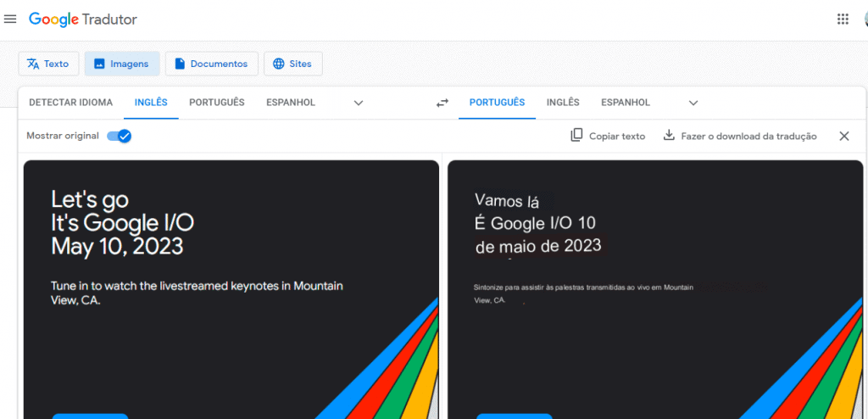
Task: Select Inglês as source language
Action: pyautogui.click(x=151, y=103)
